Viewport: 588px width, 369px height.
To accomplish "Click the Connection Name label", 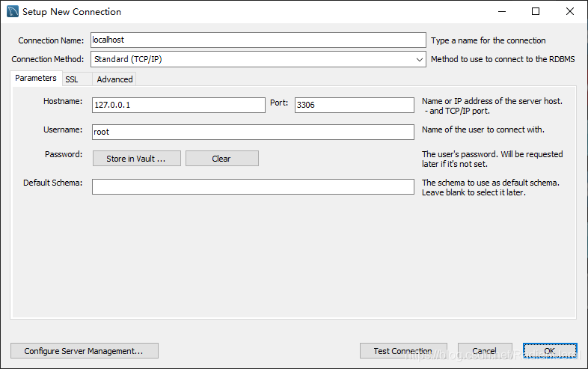I will point(51,40).
